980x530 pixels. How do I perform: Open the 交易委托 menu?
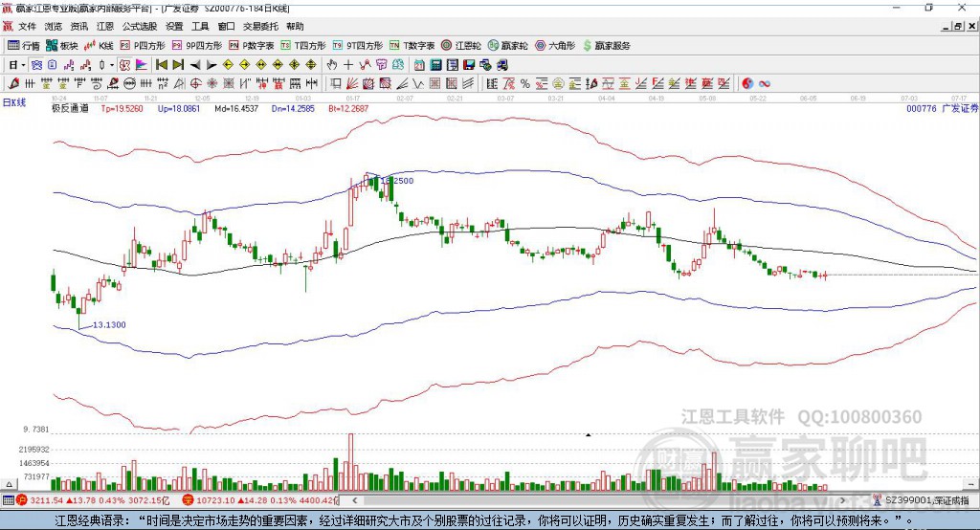point(260,26)
